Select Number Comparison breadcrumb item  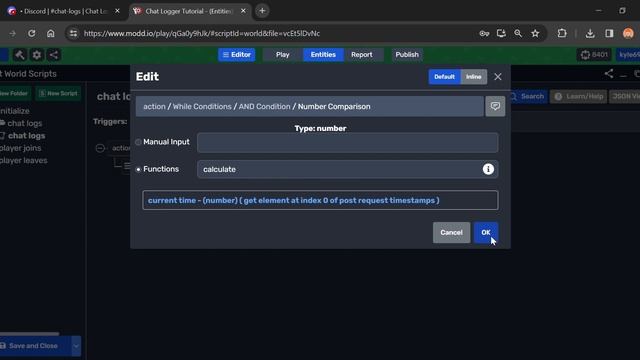coord(334,107)
